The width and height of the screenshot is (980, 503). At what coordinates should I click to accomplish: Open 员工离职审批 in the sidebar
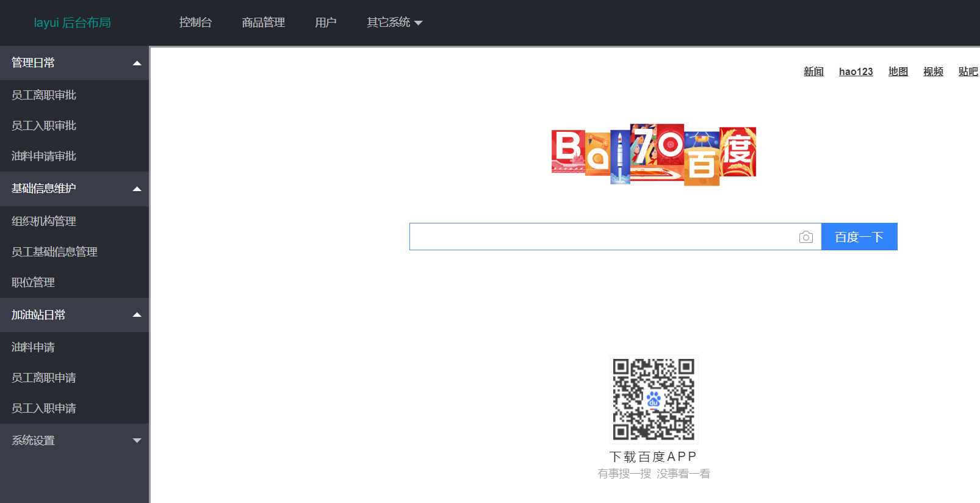pos(74,95)
